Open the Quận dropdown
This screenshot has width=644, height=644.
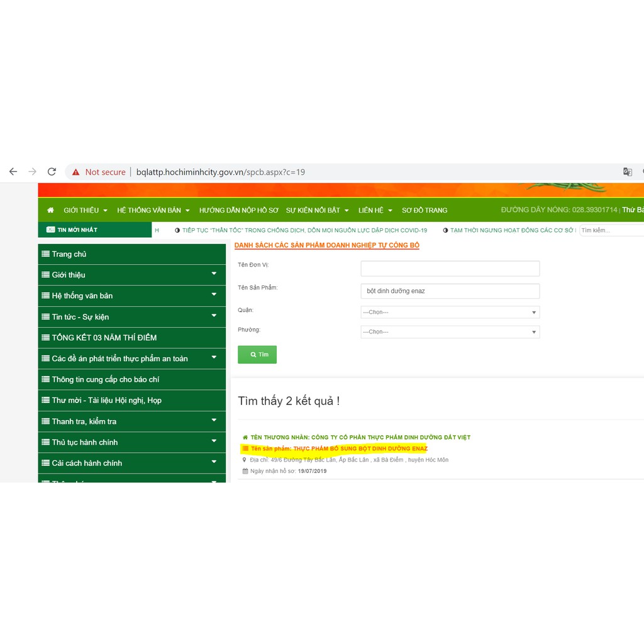coord(450,312)
